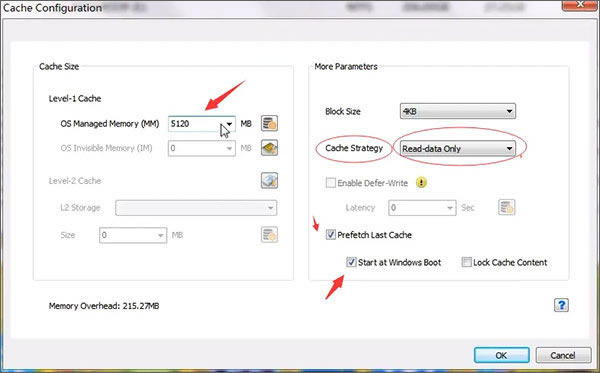
Task: Open help with blue question mark icon
Action: click(561, 305)
